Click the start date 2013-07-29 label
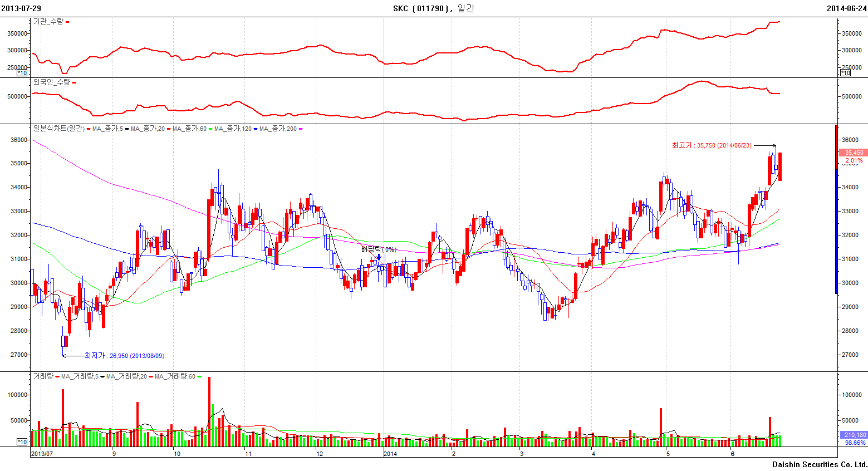The width and height of the screenshot is (868, 471). 21,8
